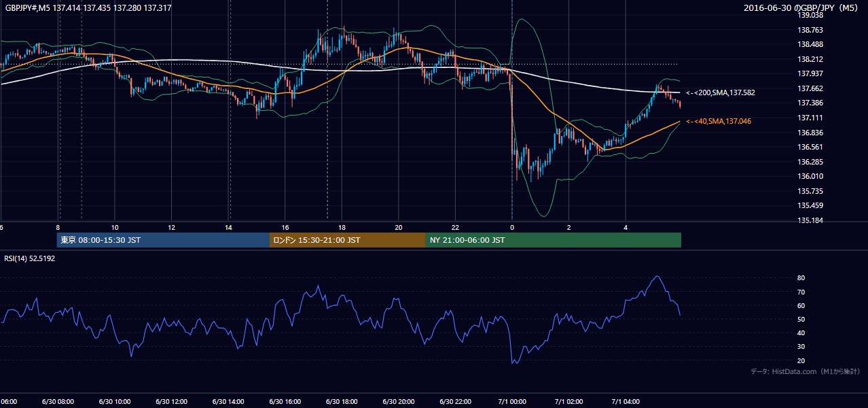Click the hour 14 tick on main chart

[228, 228]
